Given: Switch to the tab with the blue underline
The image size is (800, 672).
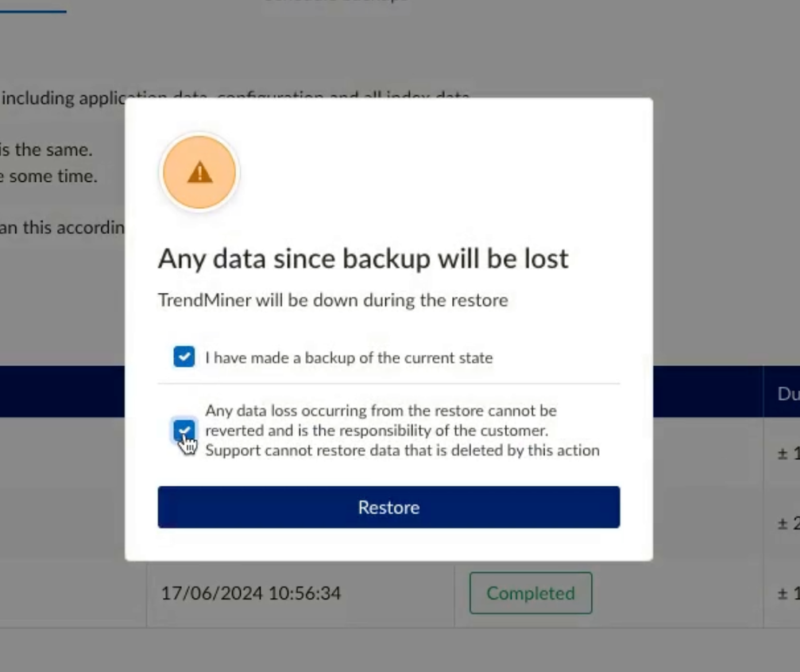Looking at the screenshot, I should click(33, 8).
